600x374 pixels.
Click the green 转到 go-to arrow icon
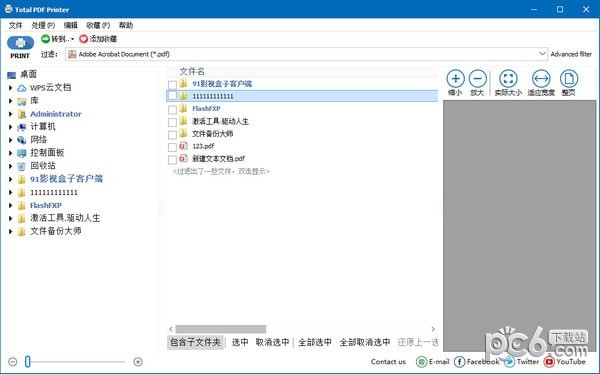[x=46, y=39]
